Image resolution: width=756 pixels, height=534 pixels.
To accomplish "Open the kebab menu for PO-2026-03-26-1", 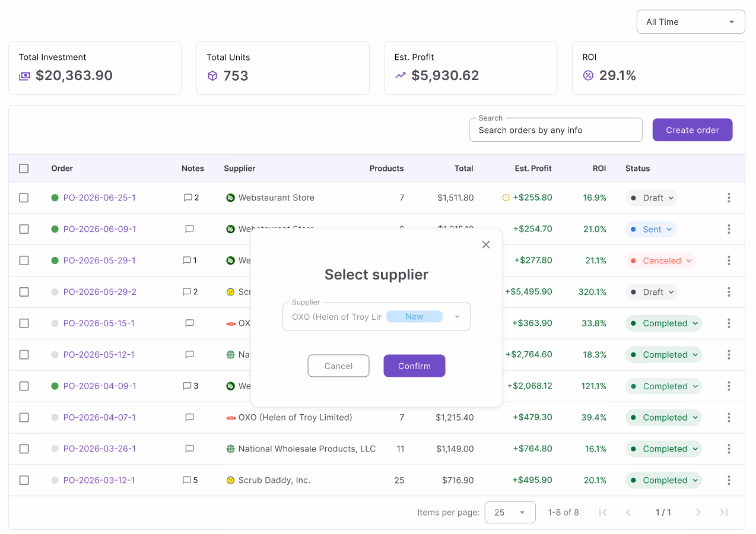I will [729, 449].
